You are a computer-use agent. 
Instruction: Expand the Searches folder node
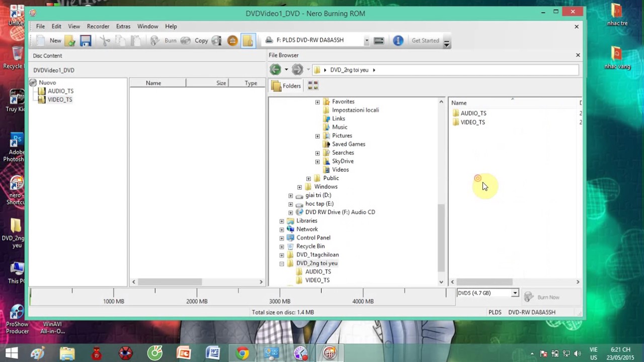pyautogui.click(x=317, y=153)
